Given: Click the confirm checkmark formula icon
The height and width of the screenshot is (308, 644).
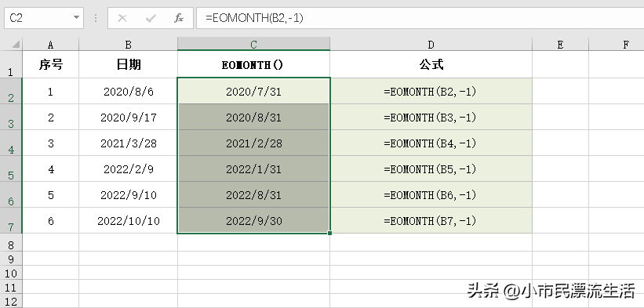Looking at the screenshot, I should (151, 18).
